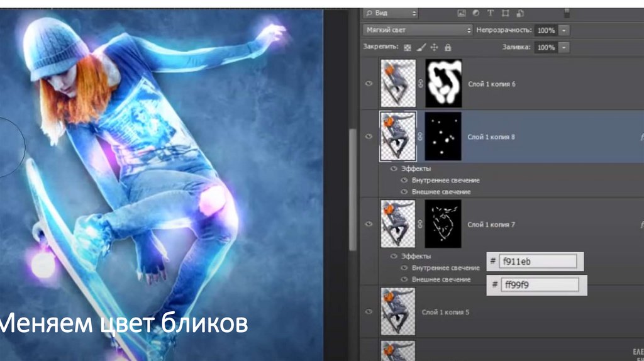
Task: Click the Заливка 100% value field
Action: [x=546, y=48]
